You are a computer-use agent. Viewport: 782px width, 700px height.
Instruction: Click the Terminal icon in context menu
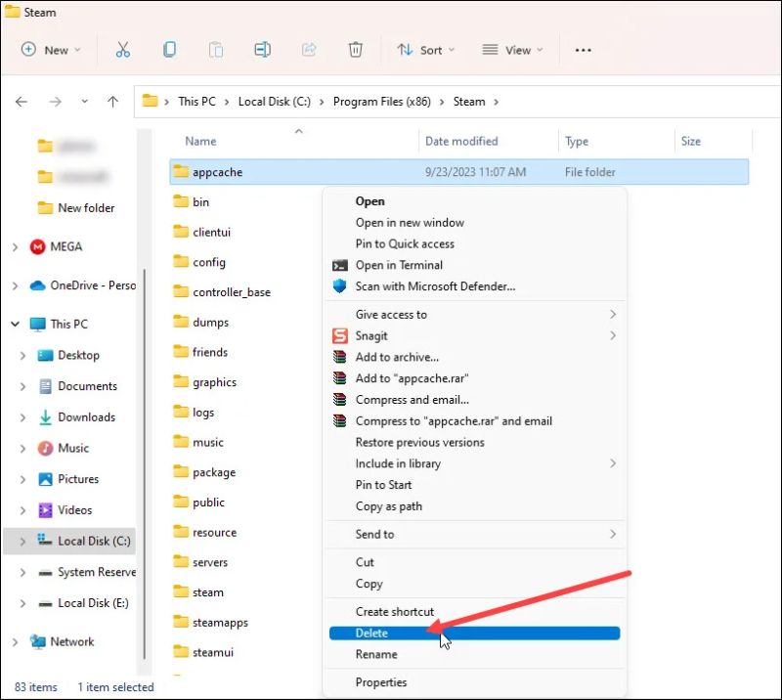point(339,265)
